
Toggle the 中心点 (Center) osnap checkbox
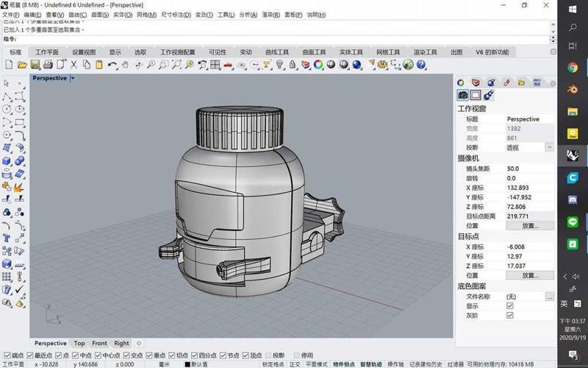click(97, 355)
